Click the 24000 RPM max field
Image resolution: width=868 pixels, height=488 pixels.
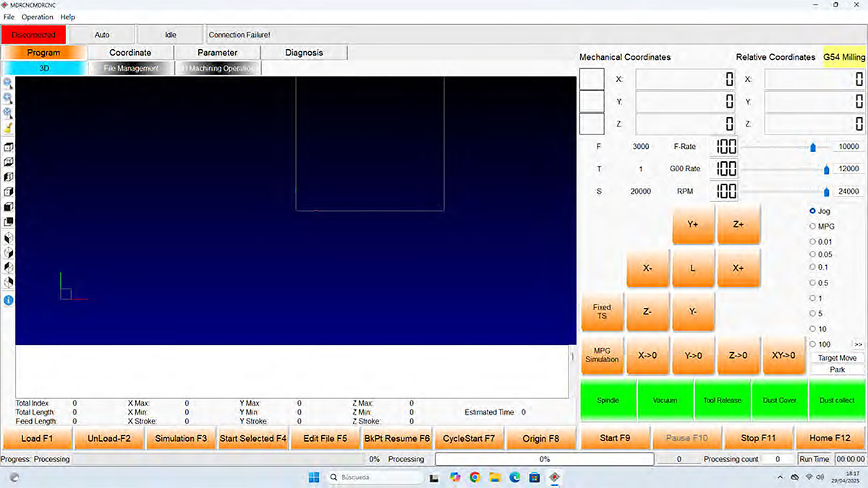click(x=848, y=192)
